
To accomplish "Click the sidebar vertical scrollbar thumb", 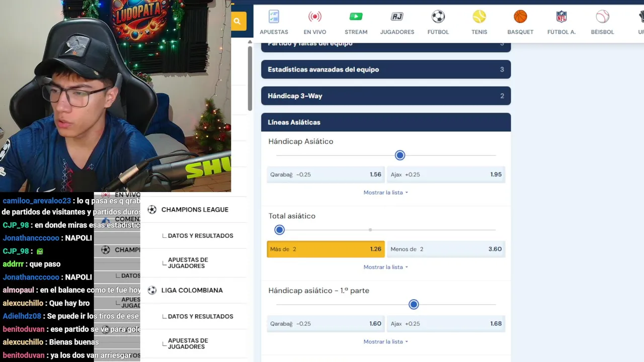I will click(x=250, y=78).
